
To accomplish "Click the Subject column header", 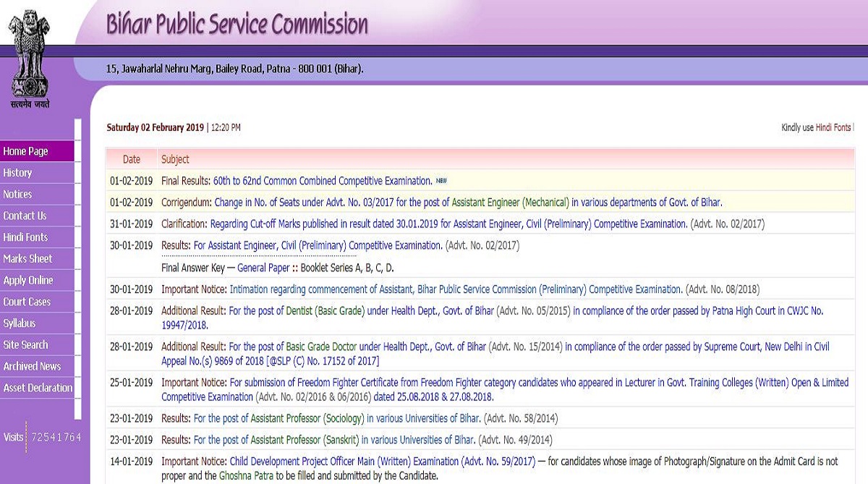I will pos(175,159).
